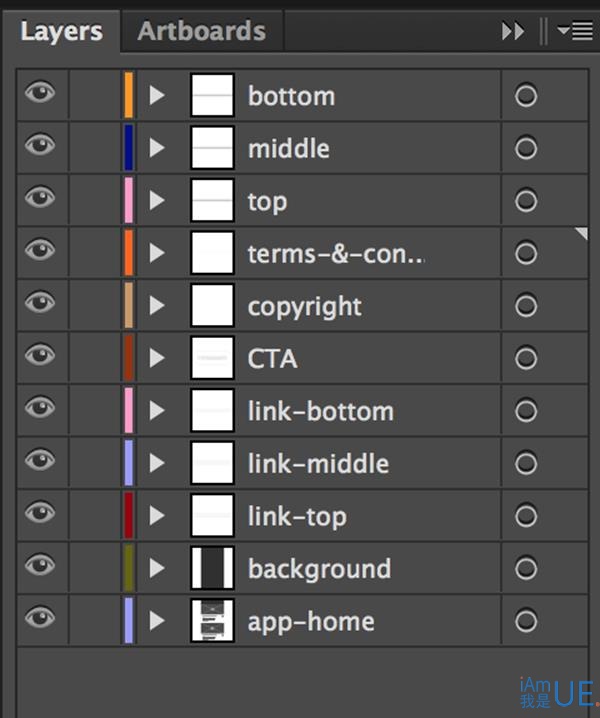
Task: Click target circle for link-middle layer
Action: [x=526, y=463]
